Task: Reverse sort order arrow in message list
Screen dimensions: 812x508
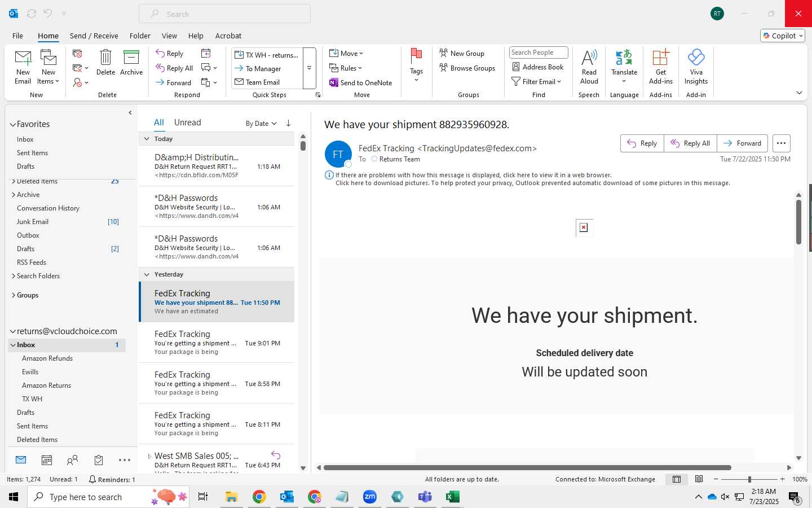Action: [x=288, y=123]
